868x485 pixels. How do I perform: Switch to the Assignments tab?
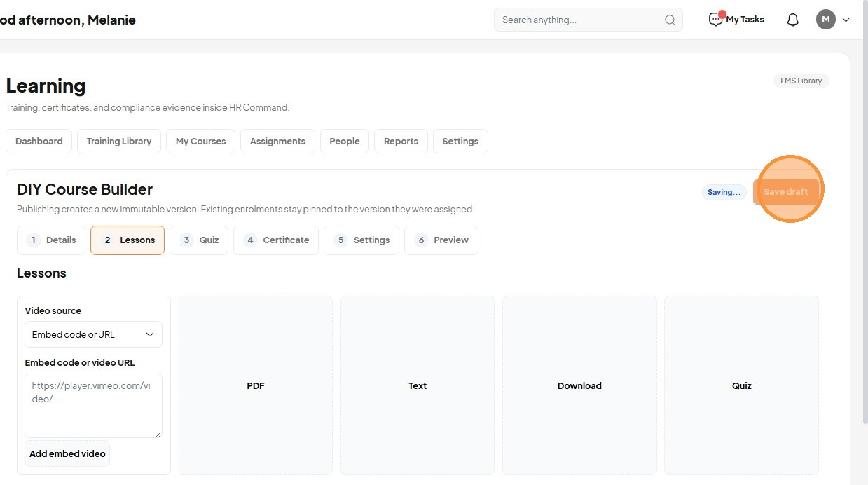(x=277, y=141)
